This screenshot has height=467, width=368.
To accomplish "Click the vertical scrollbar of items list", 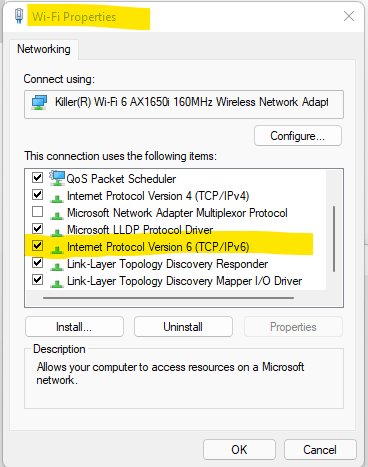I will click(x=334, y=239).
